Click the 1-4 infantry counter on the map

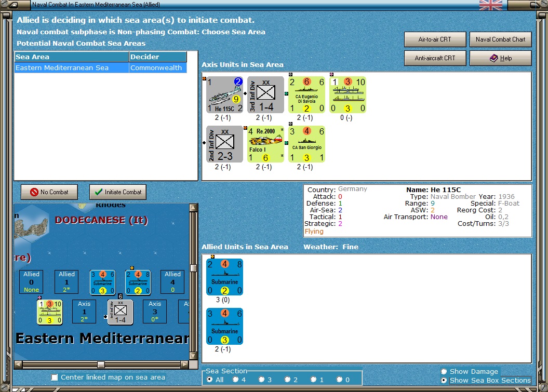coord(120,312)
